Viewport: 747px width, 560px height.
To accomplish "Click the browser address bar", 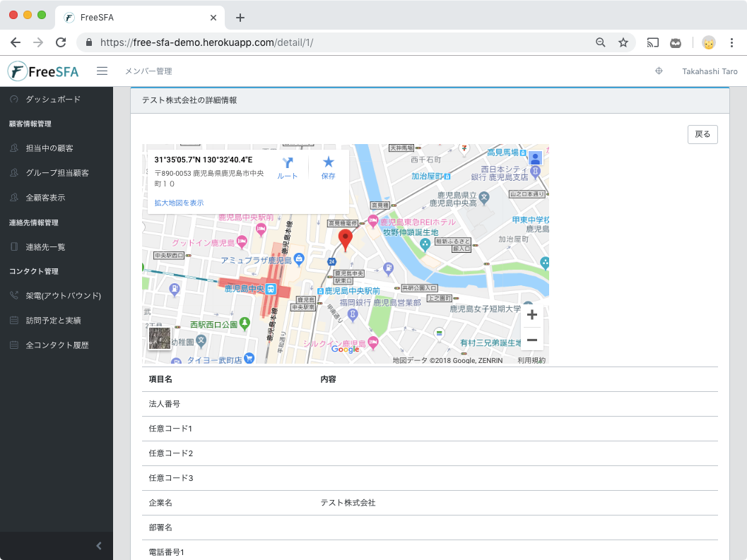I will pyautogui.click(x=339, y=42).
